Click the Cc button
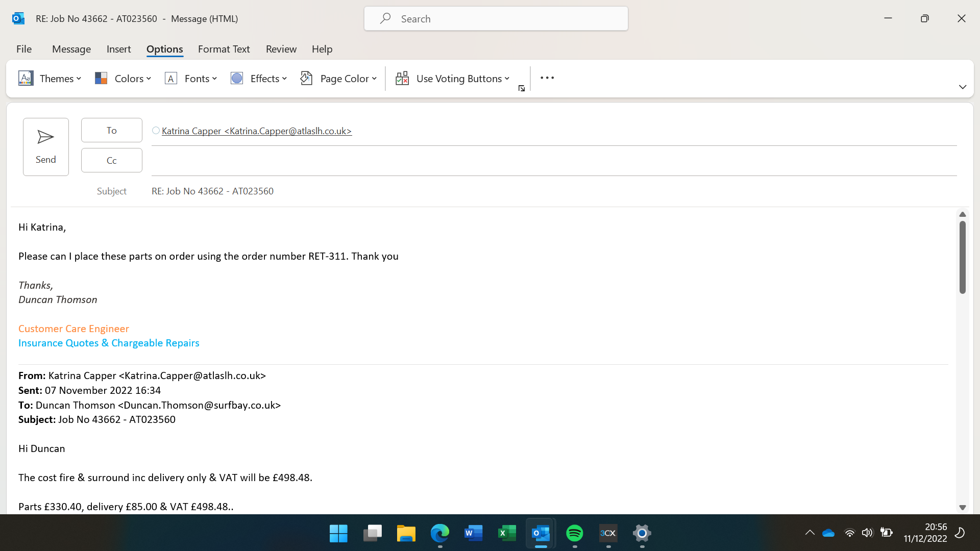980x551 pixels. 112,160
